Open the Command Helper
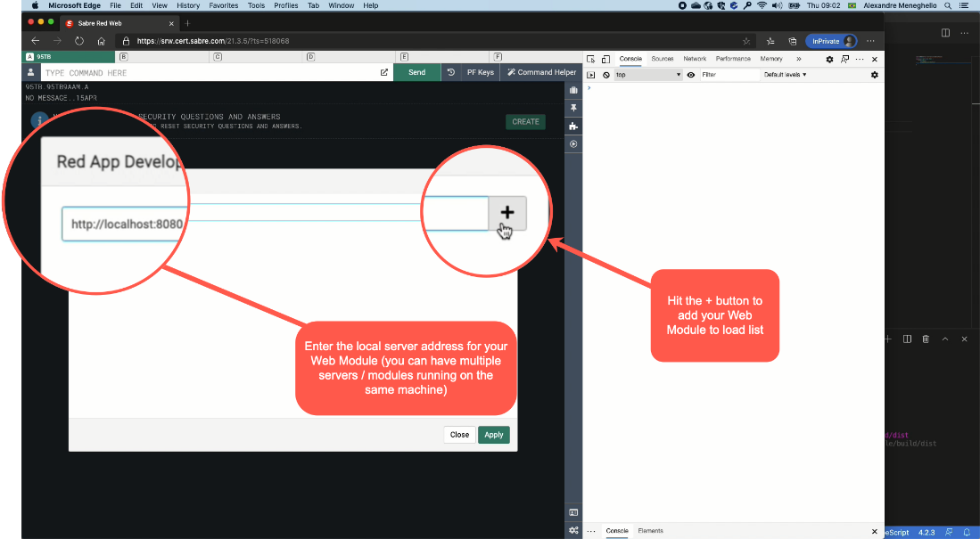 541,72
